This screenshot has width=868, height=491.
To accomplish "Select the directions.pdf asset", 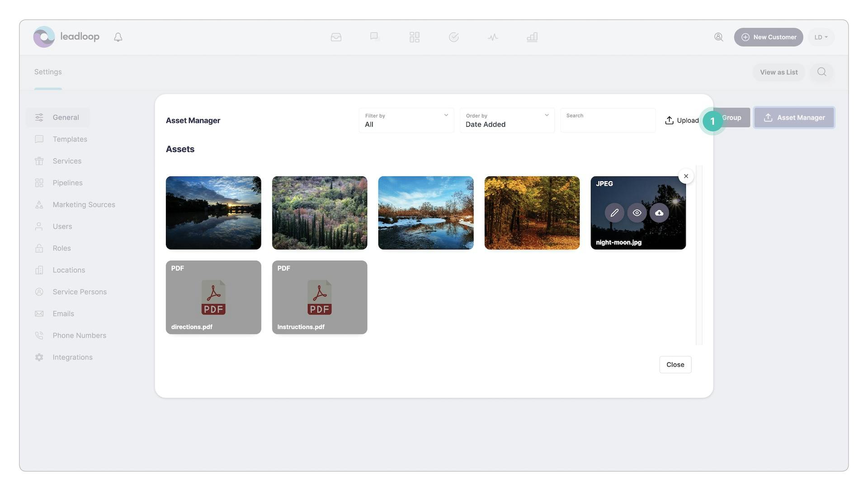I will 213,297.
